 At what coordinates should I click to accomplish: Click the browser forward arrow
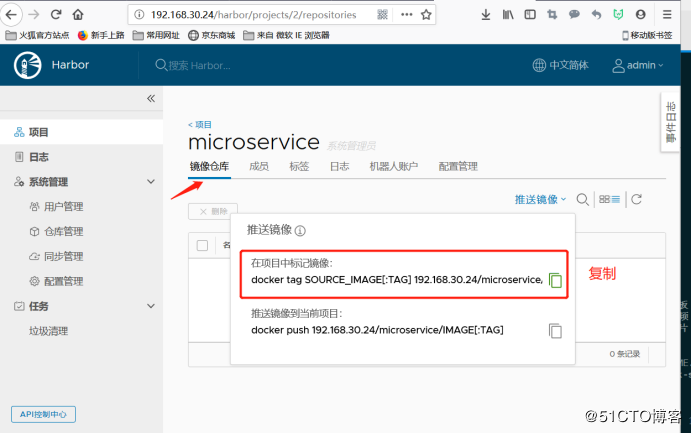pyautogui.click(x=34, y=15)
